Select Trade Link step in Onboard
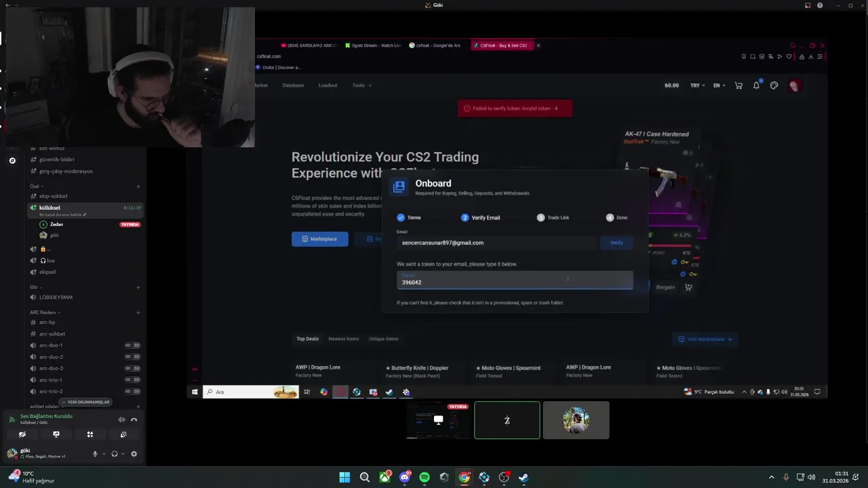Viewport: 868px width, 488px height. (553, 218)
